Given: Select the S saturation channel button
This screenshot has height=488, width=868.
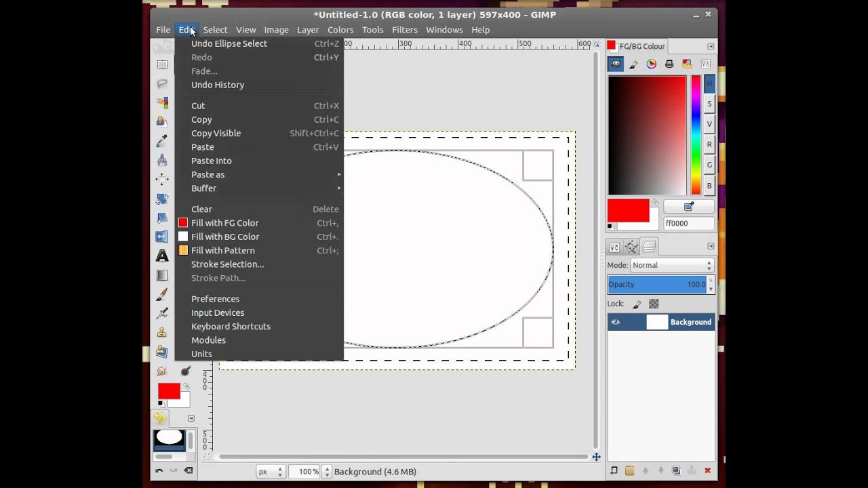Looking at the screenshot, I should pyautogui.click(x=709, y=104).
